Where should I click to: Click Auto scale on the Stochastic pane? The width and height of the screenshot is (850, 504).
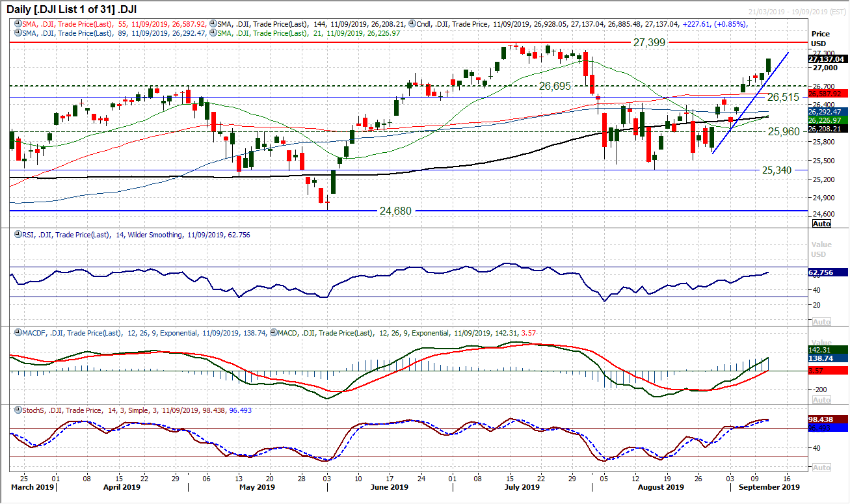tap(822, 468)
